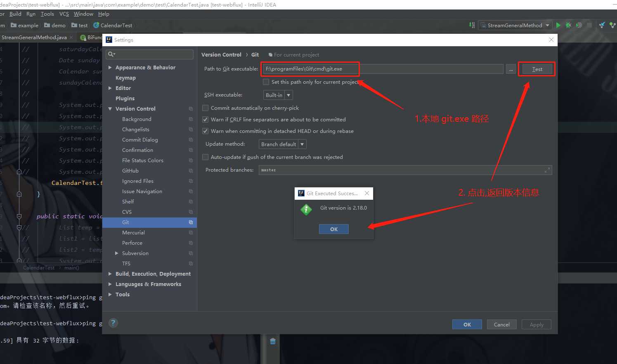Click the VCS Commit icon at toolbar edge
The width and height of the screenshot is (617, 364).
(x=613, y=25)
